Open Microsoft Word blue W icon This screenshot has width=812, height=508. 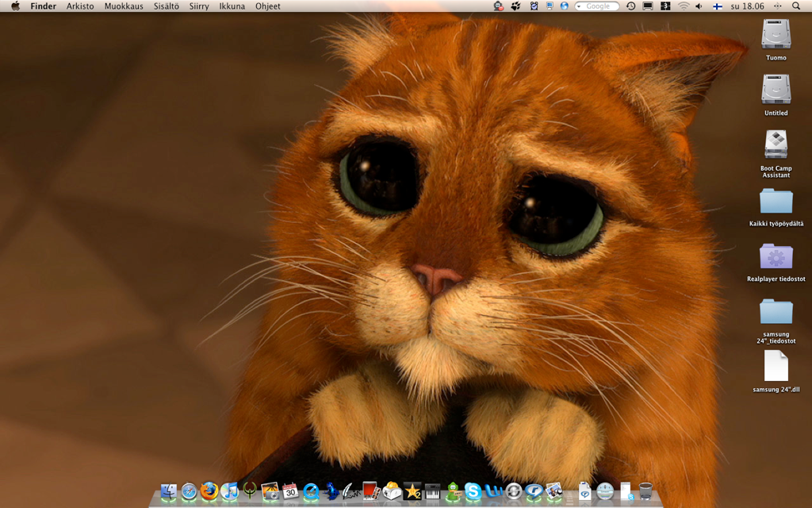coord(493,491)
